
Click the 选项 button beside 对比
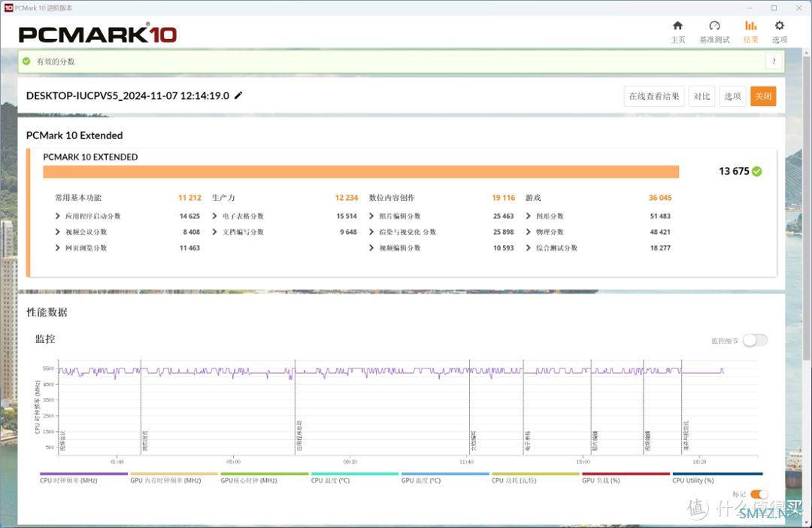(732, 96)
